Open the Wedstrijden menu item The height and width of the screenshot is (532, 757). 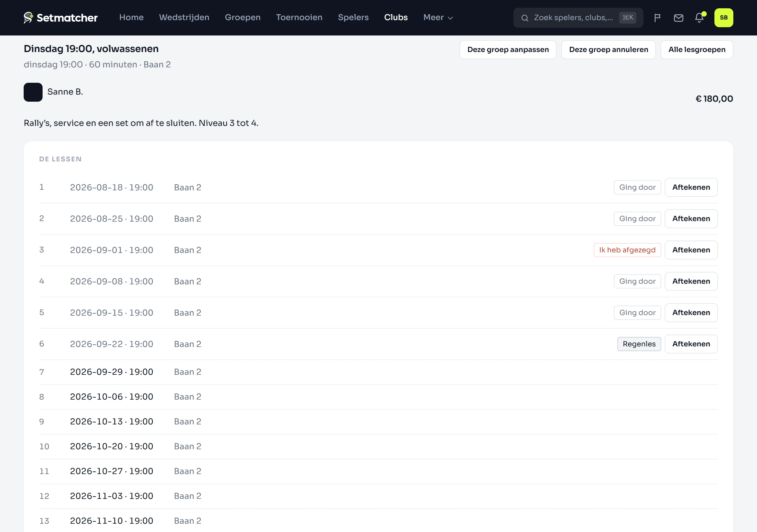pos(184,17)
